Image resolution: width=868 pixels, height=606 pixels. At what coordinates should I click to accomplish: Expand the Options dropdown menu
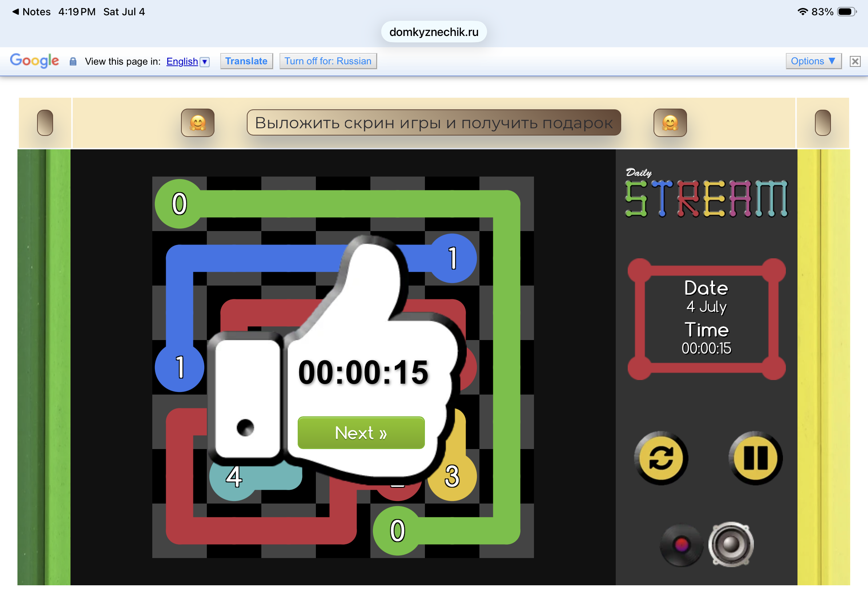pos(813,61)
